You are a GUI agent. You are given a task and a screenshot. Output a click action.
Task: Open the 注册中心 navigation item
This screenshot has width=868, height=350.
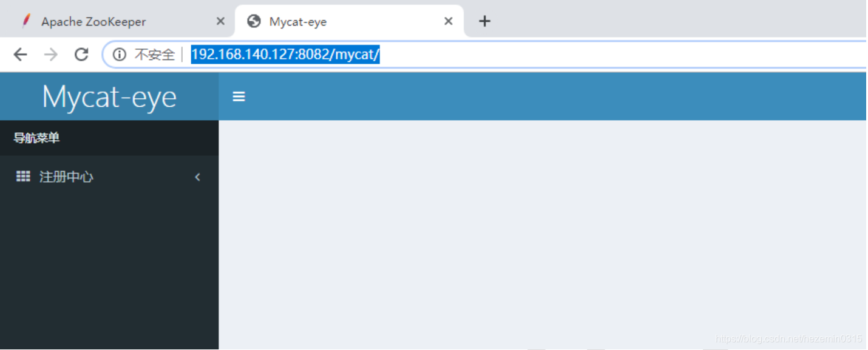(109, 177)
